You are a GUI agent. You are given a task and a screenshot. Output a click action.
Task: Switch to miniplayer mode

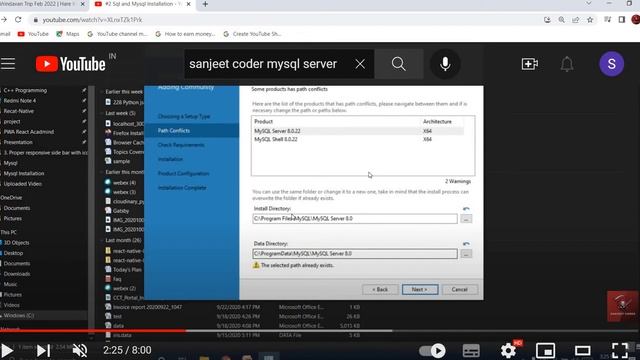(x=545, y=351)
